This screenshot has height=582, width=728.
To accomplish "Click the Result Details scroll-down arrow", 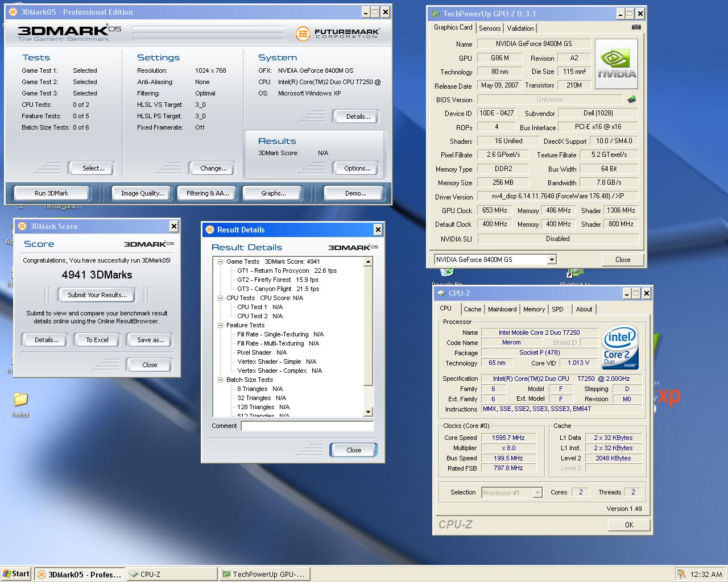I will [x=368, y=412].
